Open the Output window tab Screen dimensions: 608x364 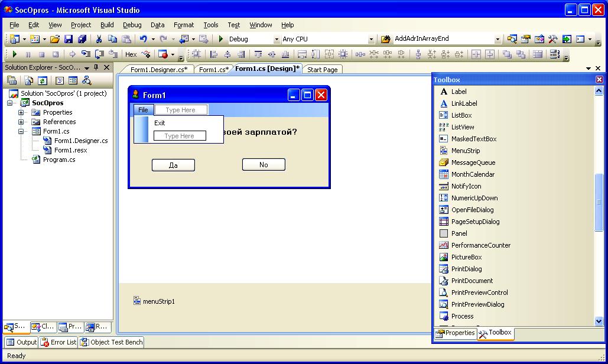coord(21,342)
